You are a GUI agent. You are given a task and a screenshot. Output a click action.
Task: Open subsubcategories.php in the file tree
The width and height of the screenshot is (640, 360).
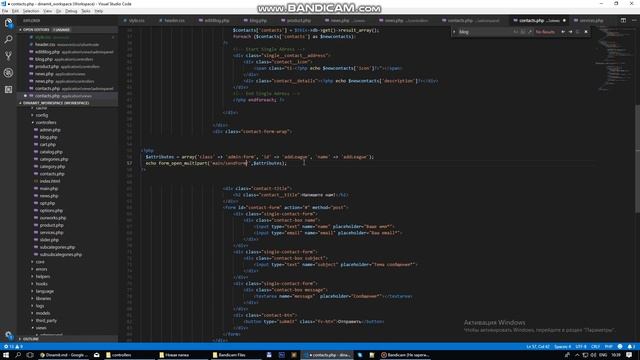pyautogui.click(x=61, y=254)
